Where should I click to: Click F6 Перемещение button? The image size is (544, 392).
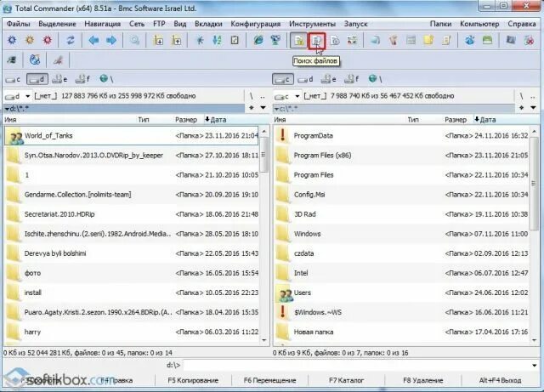point(269,381)
